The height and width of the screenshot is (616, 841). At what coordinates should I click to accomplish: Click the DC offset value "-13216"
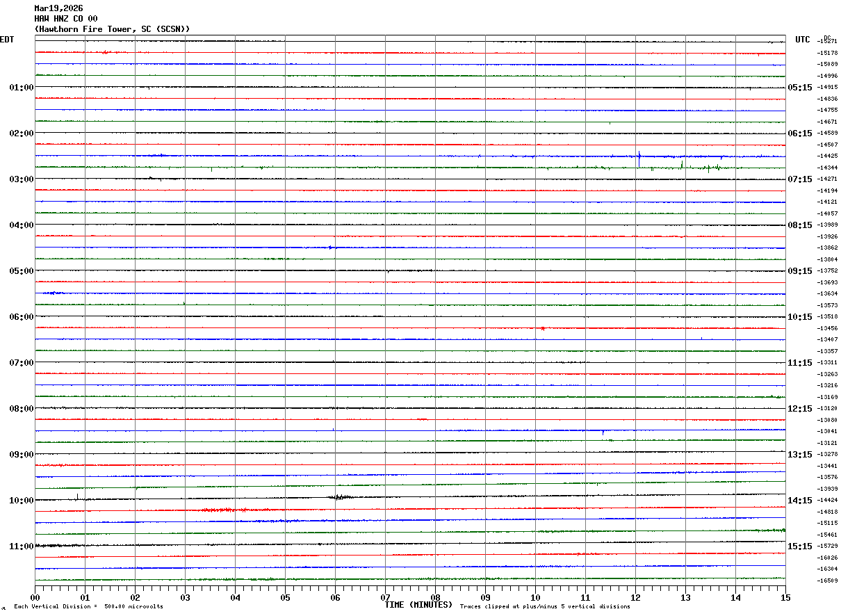[827, 386]
